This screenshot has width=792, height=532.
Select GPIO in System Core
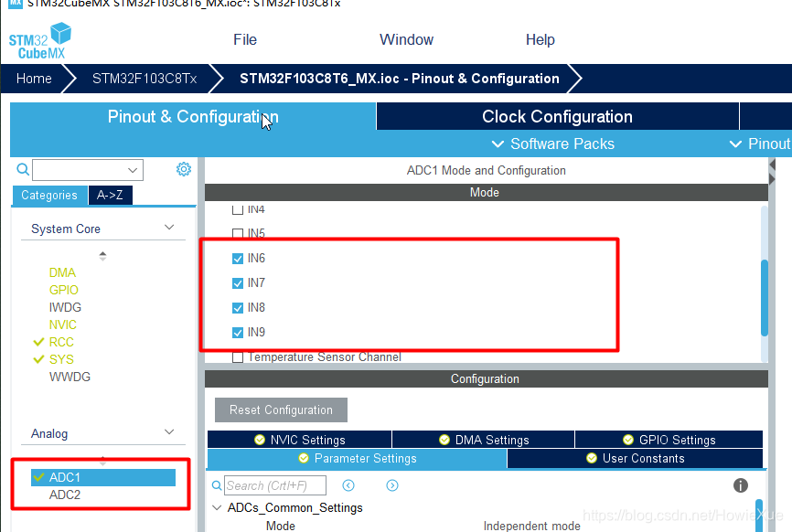pyautogui.click(x=64, y=291)
